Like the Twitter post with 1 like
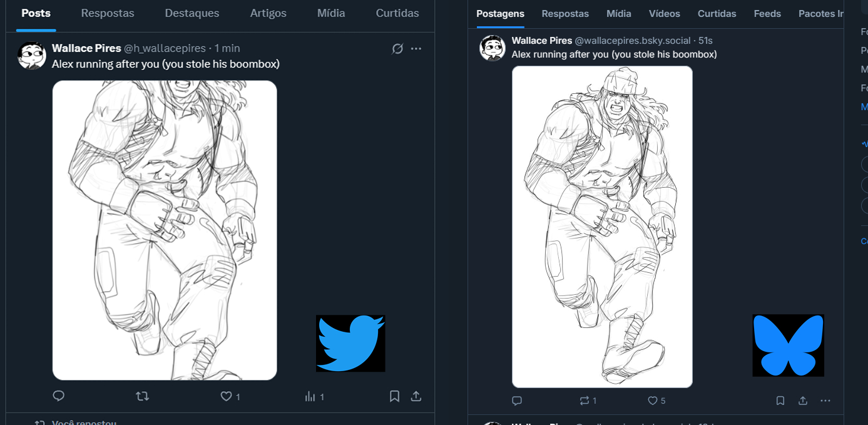The width and height of the screenshot is (868, 425). coord(226,396)
